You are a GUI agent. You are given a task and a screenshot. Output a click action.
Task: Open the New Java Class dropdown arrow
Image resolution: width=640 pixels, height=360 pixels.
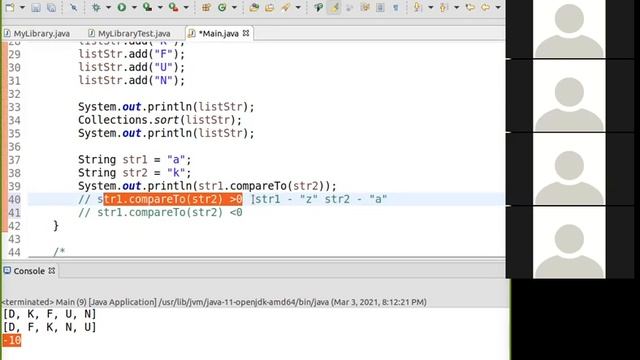click(234, 7)
